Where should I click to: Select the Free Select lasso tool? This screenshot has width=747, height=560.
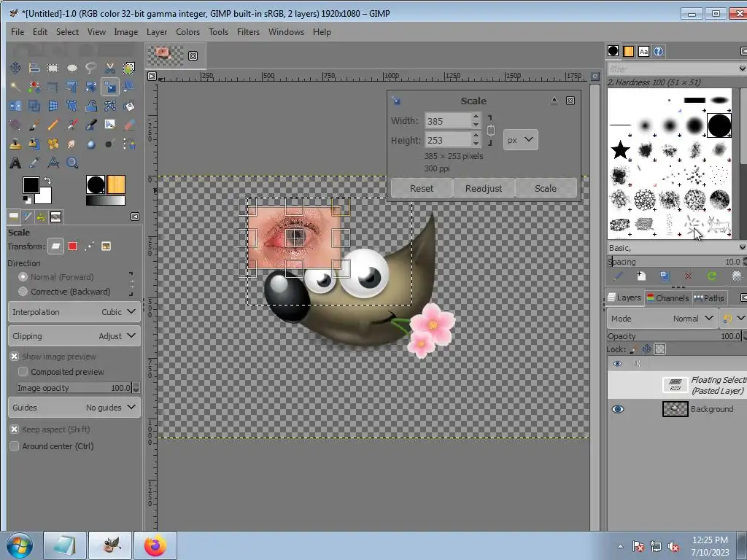(91, 68)
